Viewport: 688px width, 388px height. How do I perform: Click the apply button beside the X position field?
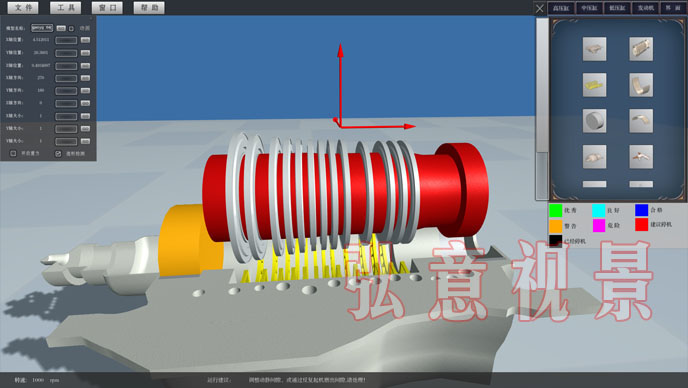tap(86, 40)
